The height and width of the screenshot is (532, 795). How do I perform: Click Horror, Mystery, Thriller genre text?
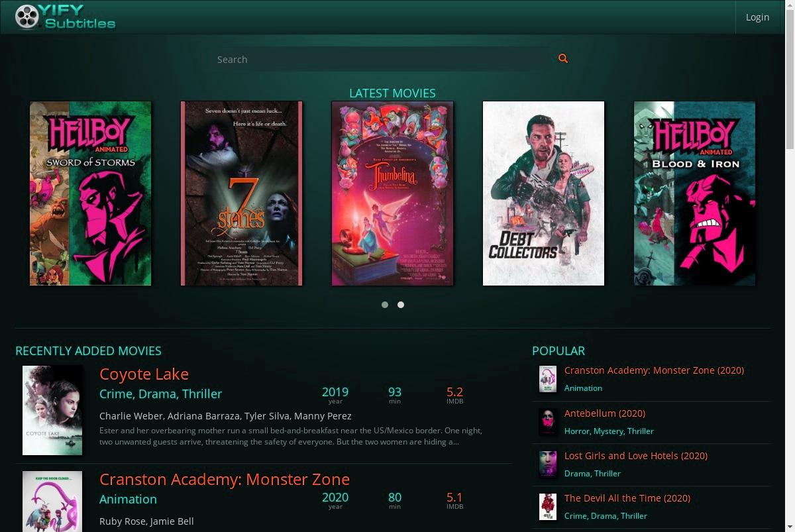[x=609, y=431]
